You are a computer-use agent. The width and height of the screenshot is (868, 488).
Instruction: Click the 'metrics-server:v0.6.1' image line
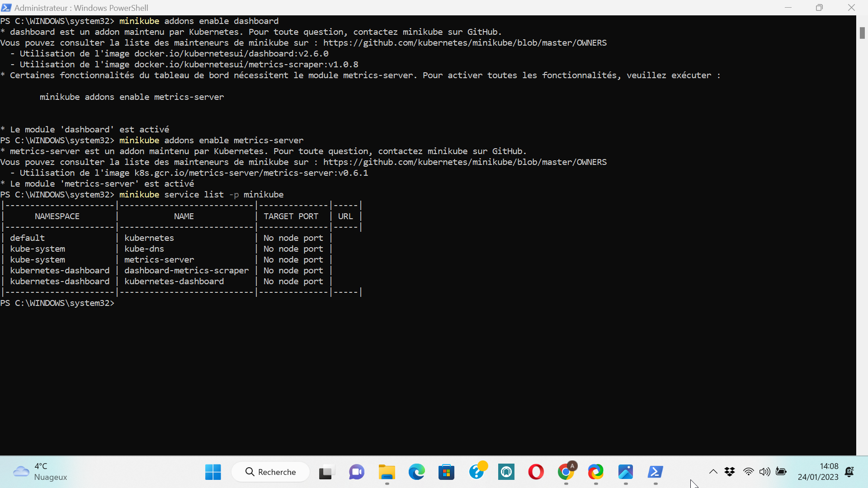click(x=189, y=173)
